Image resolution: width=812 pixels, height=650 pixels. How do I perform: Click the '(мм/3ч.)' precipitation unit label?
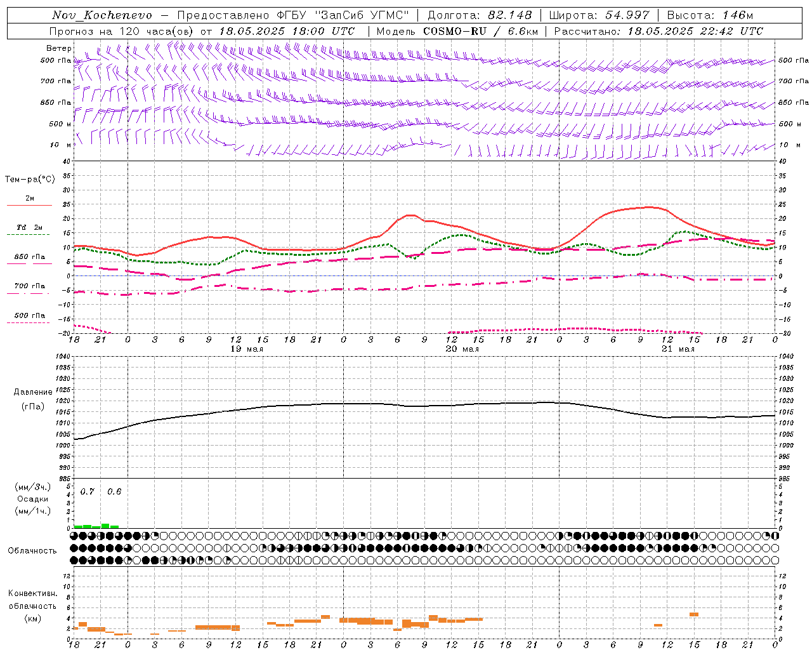point(32,487)
